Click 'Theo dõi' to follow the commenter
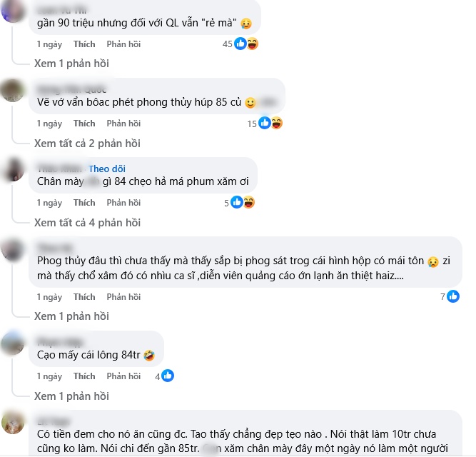This screenshot has width=476, height=457. (x=107, y=169)
